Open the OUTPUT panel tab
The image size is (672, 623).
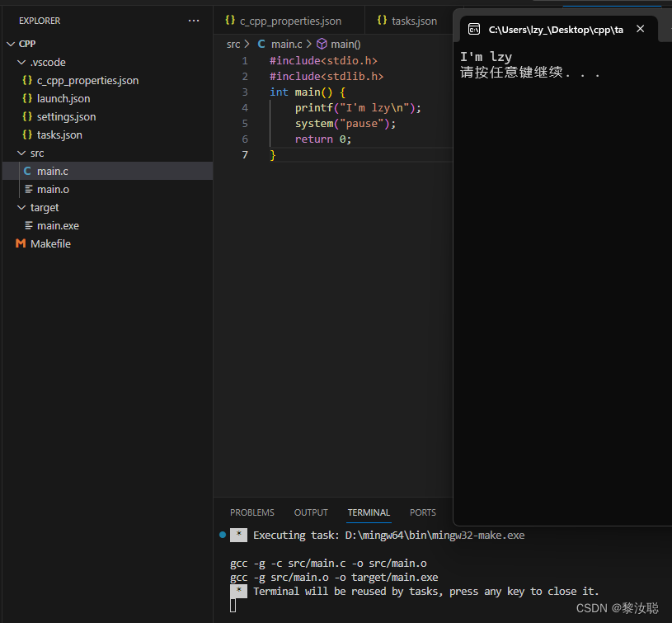311,512
